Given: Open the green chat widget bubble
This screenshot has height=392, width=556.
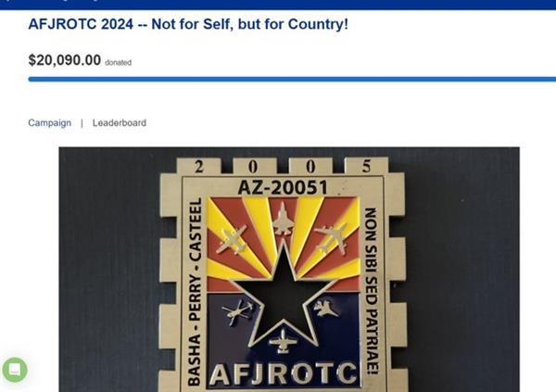Looking at the screenshot, I should pyautogui.click(x=15, y=370).
